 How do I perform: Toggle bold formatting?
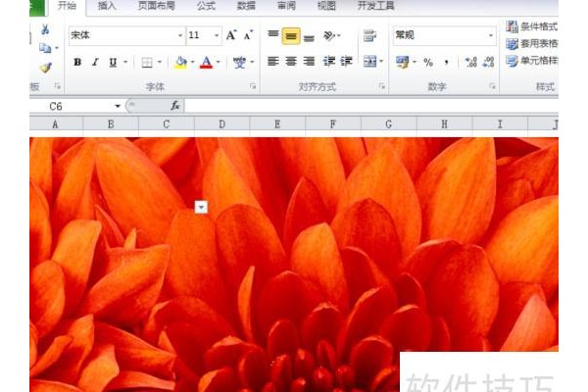77,62
